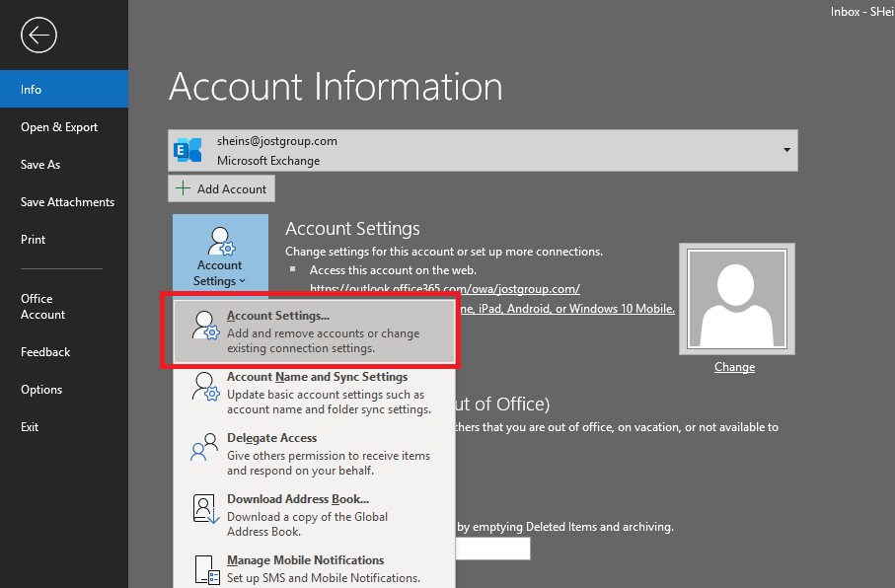
Task: Click the Add Account button
Action: [x=221, y=188]
